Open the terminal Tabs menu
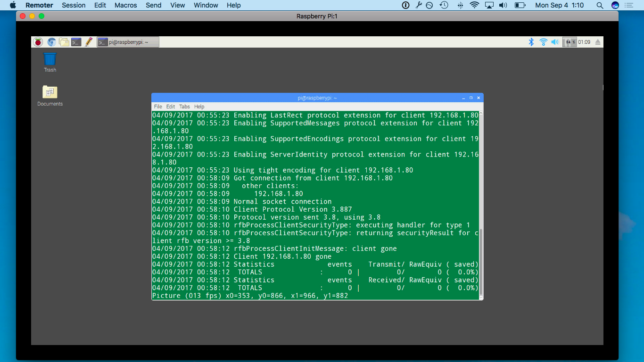Image resolution: width=644 pixels, height=362 pixels. [x=184, y=107]
